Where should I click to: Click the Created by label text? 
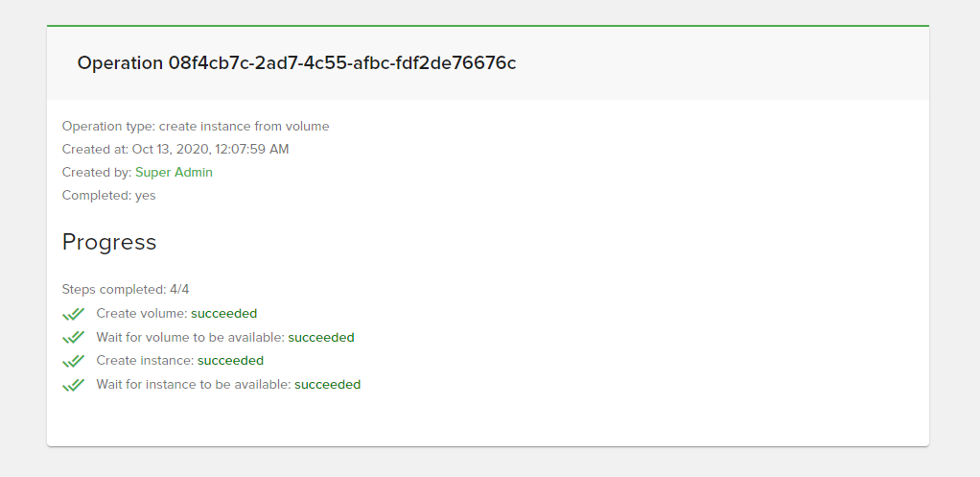click(97, 173)
